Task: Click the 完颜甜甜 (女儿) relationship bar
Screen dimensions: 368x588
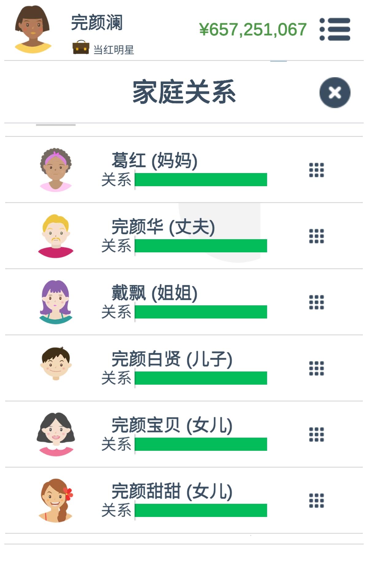Action: [x=201, y=510]
